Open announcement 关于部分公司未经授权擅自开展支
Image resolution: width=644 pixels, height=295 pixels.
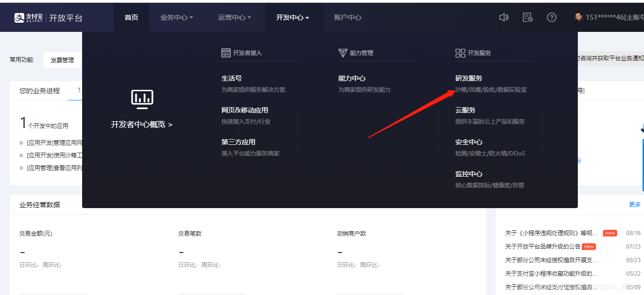pos(551,260)
